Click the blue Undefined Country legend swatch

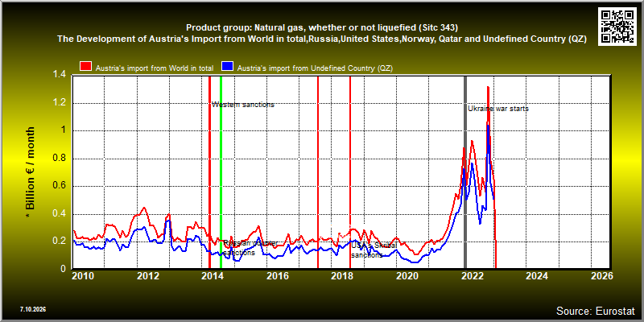click(x=228, y=68)
